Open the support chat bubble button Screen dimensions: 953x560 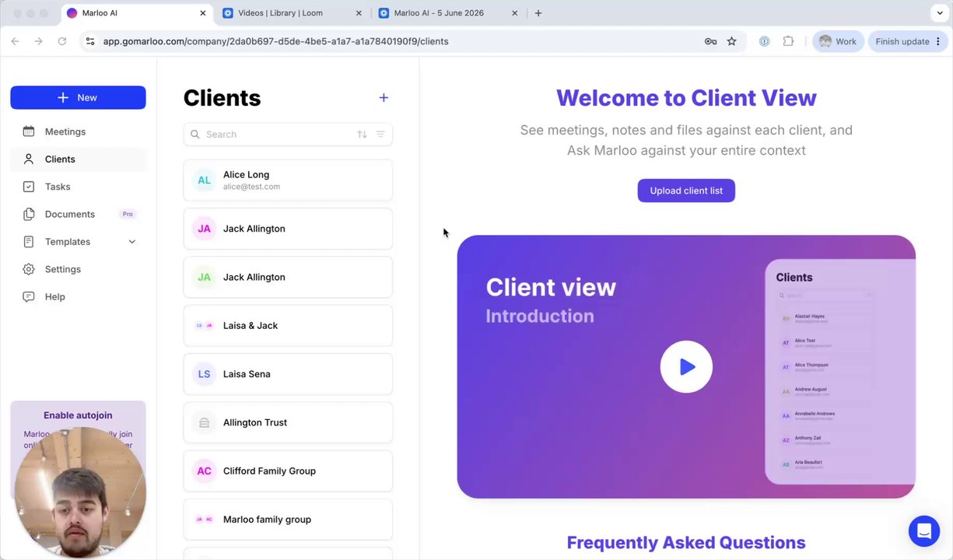tap(924, 531)
